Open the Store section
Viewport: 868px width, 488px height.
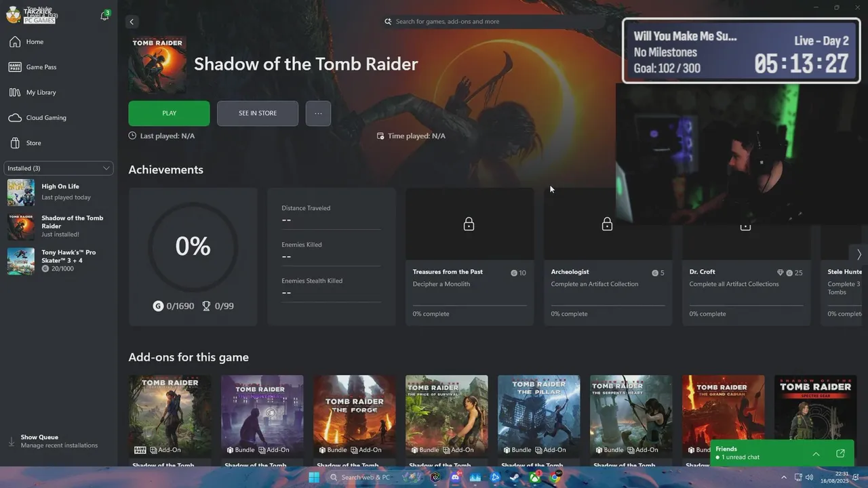58,143
